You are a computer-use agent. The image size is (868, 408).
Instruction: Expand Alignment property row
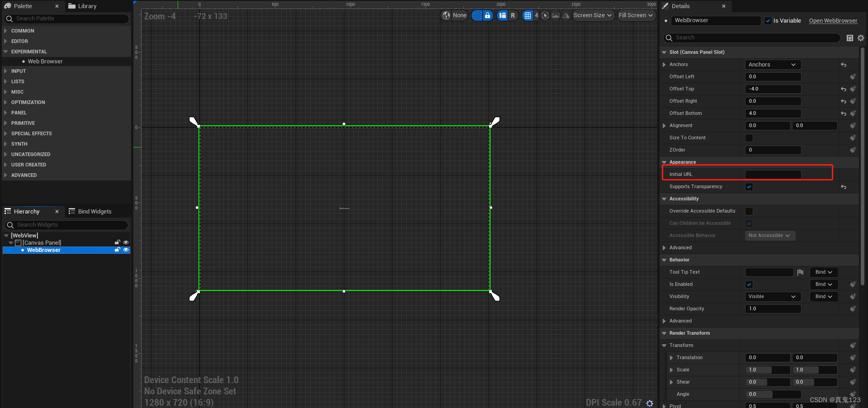coord(664,126)
